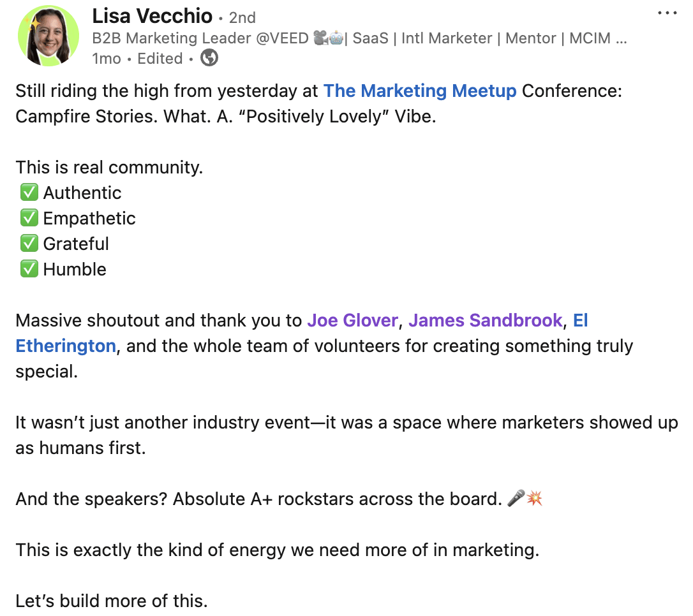Click the green checkmark beside Grateful
693x616 pixels.
coord(29,244)
